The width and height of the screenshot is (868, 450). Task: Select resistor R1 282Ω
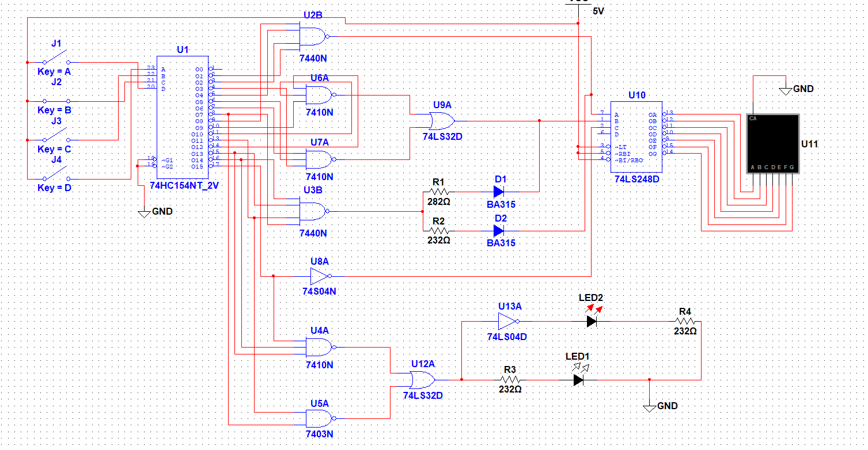438,192
